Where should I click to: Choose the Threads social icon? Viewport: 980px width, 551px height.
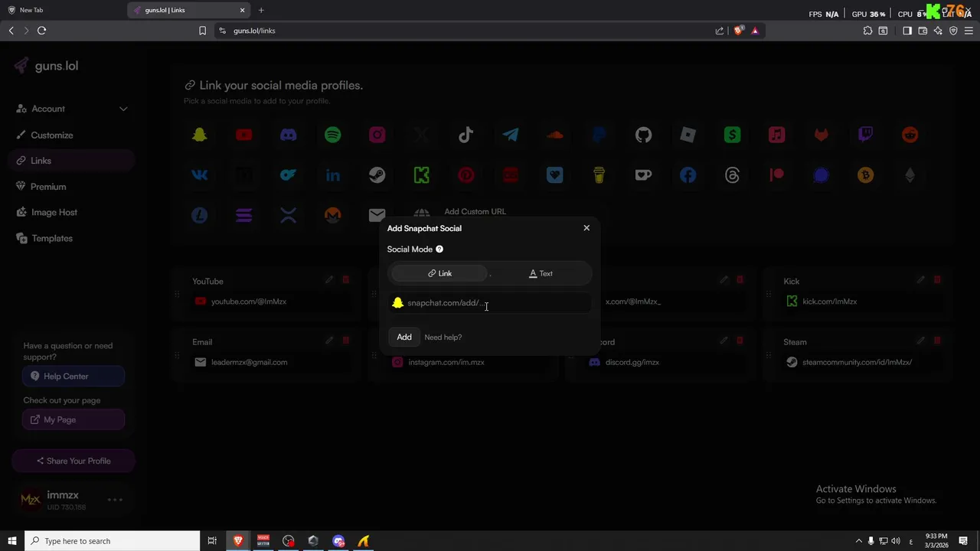point(733,175)
